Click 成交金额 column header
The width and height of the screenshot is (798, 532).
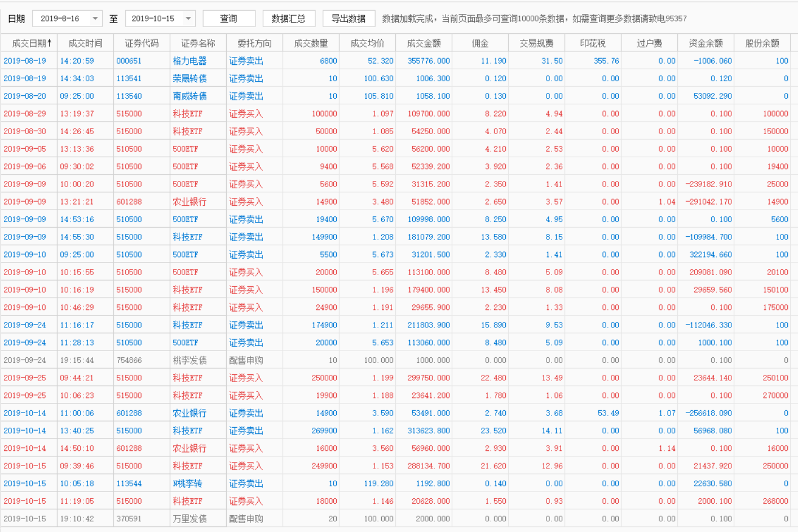coord(424,43)
